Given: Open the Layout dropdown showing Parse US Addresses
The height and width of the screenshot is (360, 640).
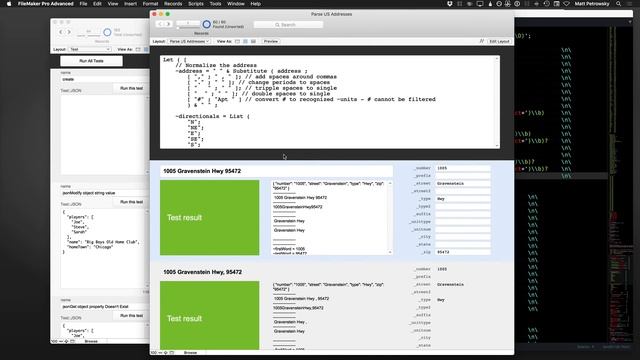Looking at the screenshot, I should pos(189,41).
